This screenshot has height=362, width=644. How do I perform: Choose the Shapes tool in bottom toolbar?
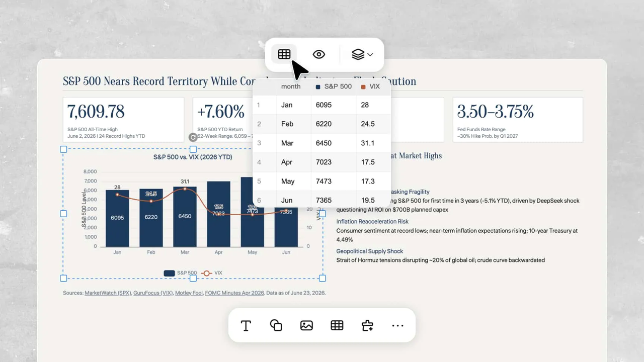pos(276,326)
